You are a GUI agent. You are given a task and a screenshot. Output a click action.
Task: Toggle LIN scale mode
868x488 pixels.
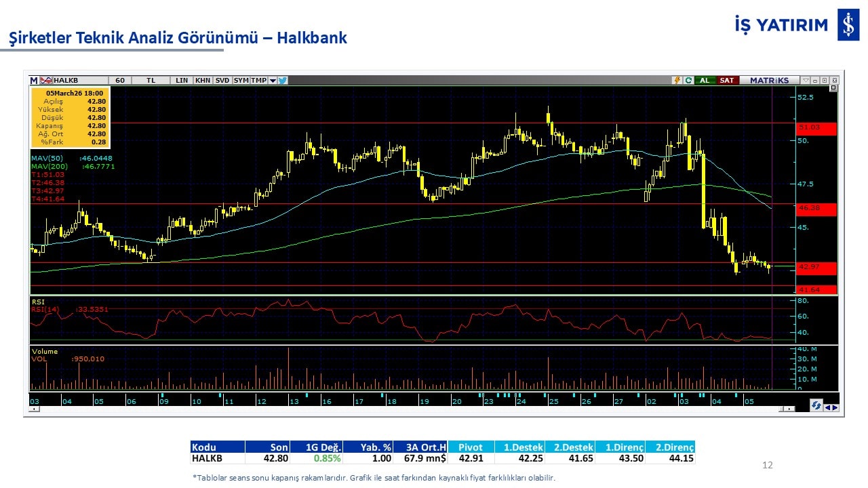tap(182, 80)
